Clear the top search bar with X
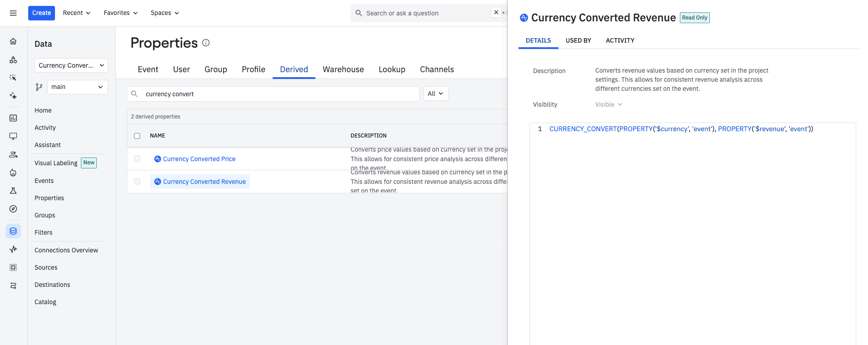Image resolution: width=868 pixels, height=345 pixels. point(496,13)
